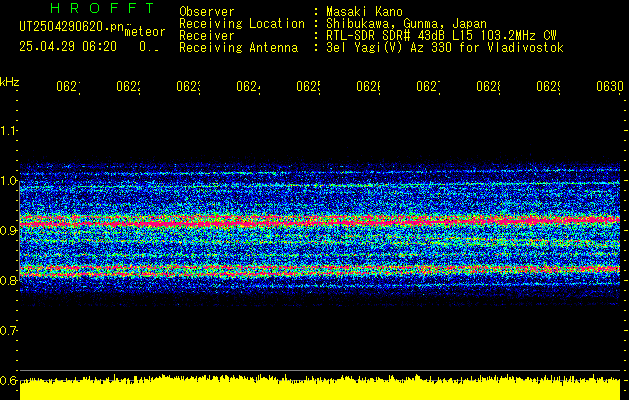Click the 0.8 frequency axis label
This screenshot has height=400, width=629.
pos(8,280)
